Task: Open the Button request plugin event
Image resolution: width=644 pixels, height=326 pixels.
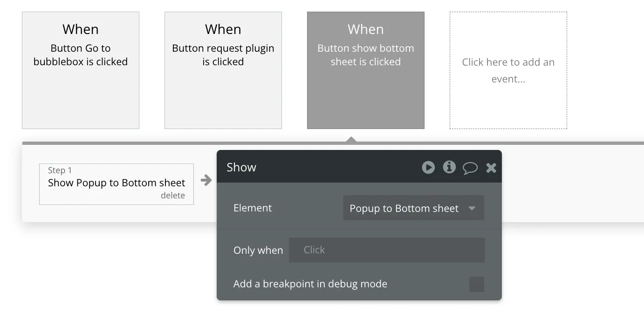Action: click(x=223, y=70)
